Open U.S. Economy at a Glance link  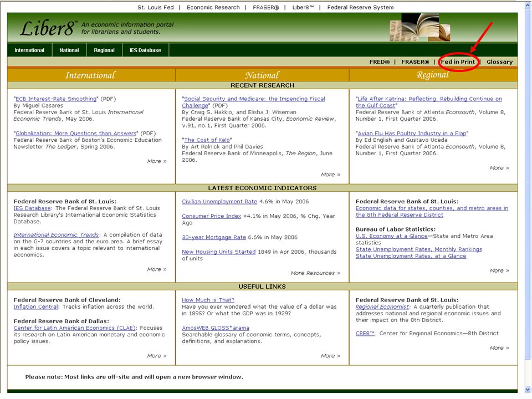[x=392, y=236]
